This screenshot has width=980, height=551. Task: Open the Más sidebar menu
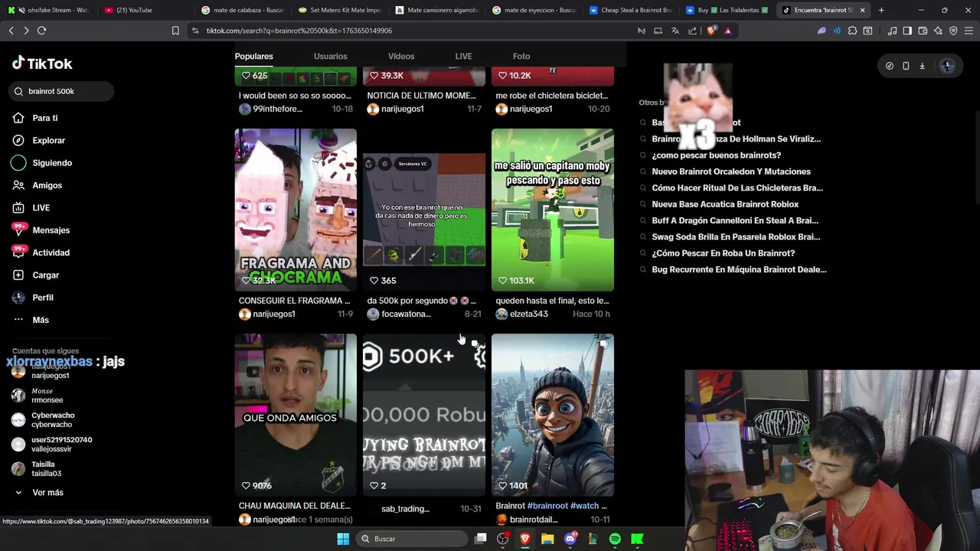click(x=31, y=320)
